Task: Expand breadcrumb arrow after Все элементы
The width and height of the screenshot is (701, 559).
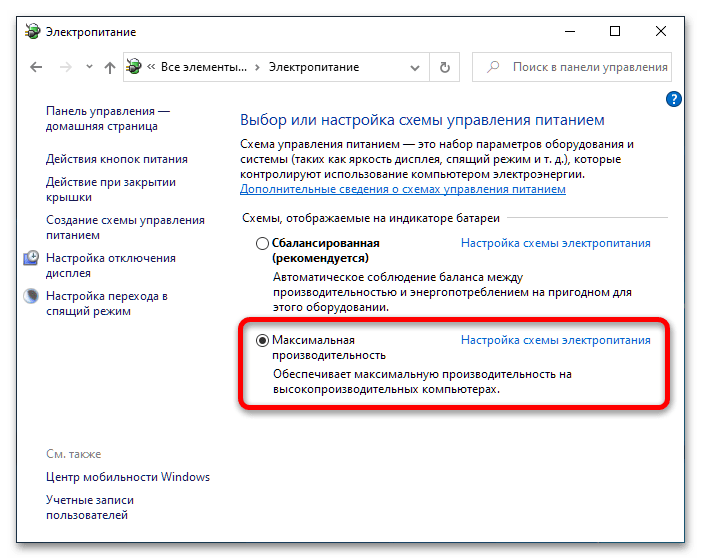Action: click(257, 68)
